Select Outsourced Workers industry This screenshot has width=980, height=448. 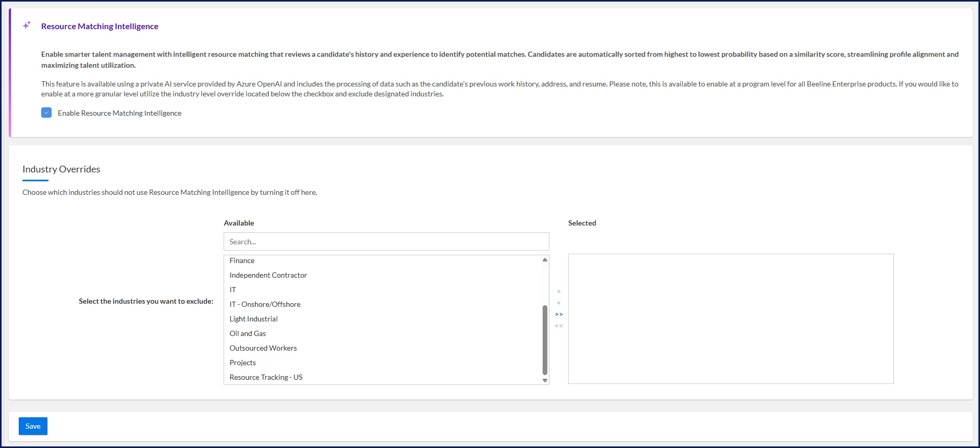383,348
